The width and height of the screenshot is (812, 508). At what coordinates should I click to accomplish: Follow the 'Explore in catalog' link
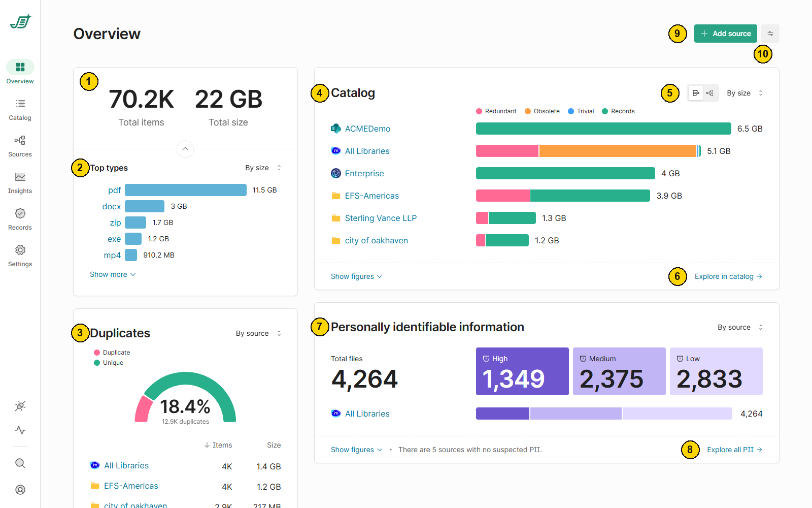click(x=728, y=276)
